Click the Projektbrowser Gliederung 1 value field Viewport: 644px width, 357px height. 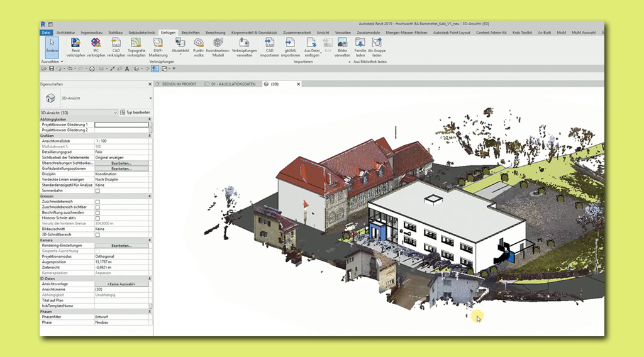[121, 125]
